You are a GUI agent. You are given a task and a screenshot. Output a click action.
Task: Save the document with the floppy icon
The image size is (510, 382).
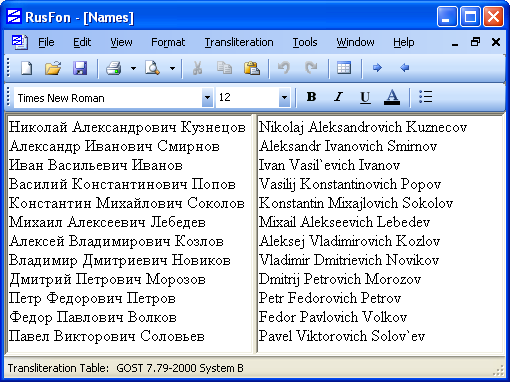click(80, 68)
